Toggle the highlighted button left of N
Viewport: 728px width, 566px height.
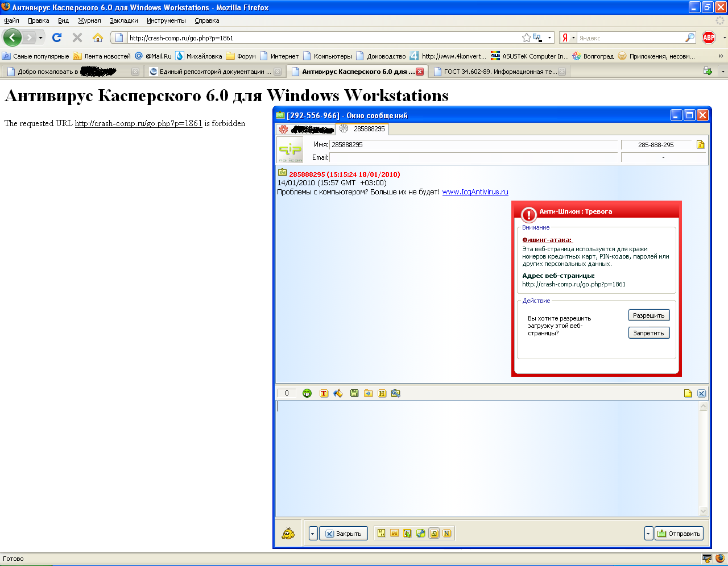click(434, 533)
